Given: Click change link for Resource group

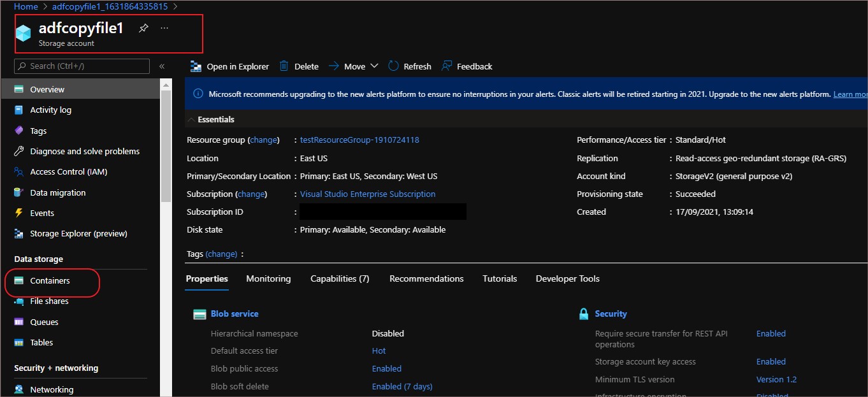Looking at the screenshot, I should tap(263, 140).
